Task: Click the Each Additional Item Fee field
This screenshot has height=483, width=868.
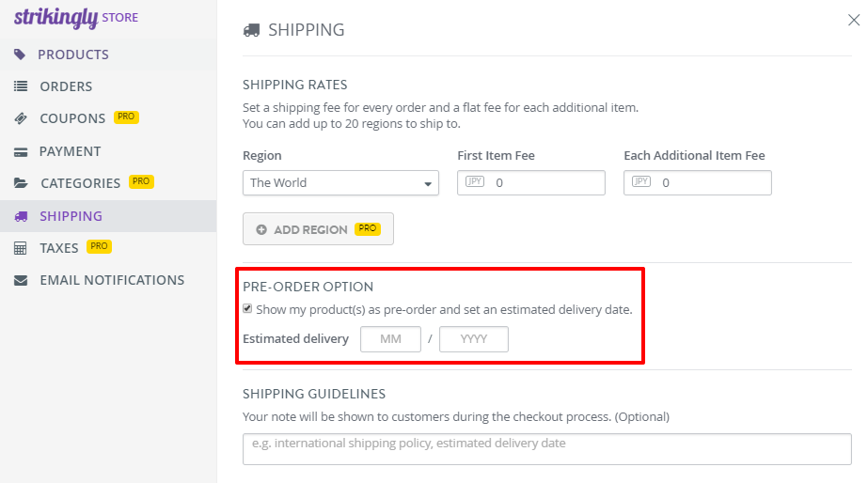Action: (x=698, y=182)
